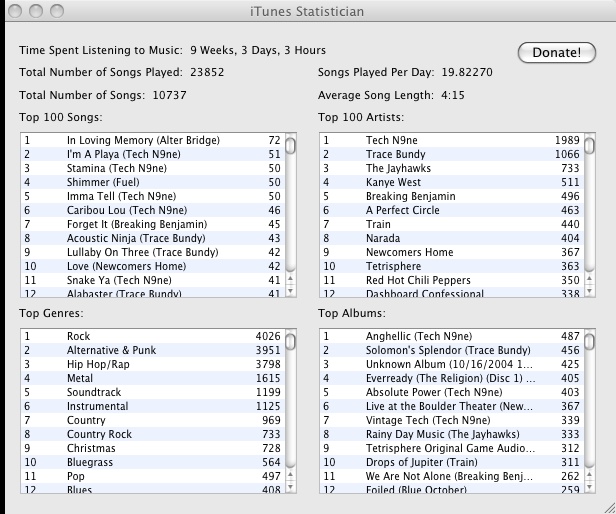Select album Vintage Tech (Tech N9ne)
Screen dimensions: 616x514
[x=452, y=420]
